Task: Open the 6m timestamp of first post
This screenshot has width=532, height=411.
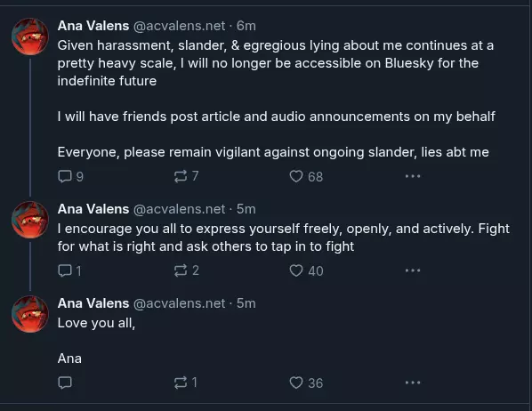Action: point(246,26)
